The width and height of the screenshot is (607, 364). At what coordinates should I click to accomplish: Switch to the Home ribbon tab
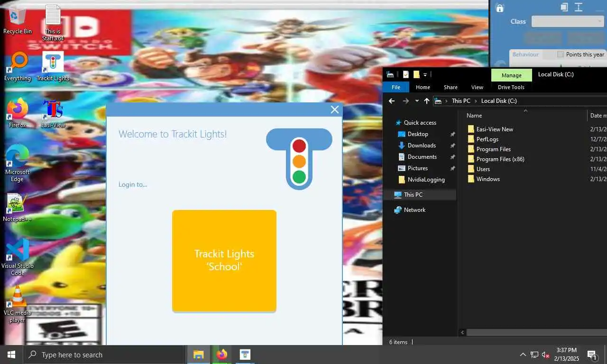pyautogui.click(x=423, y=87)
